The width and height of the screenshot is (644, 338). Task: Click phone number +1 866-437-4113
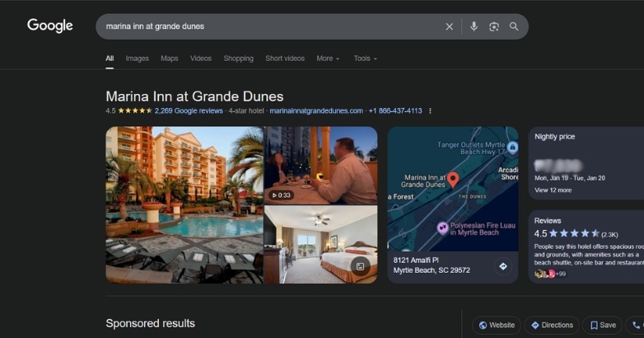(395, 111)
